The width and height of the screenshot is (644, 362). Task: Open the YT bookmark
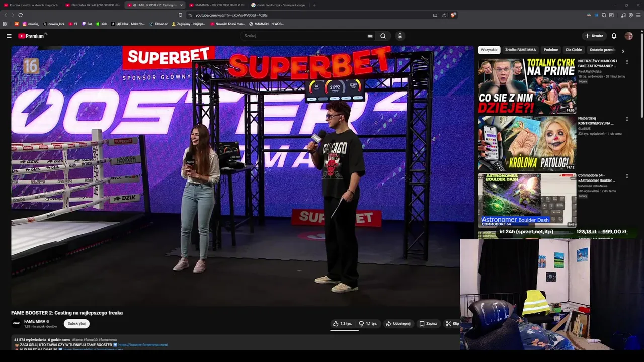[x=73, y=24]
